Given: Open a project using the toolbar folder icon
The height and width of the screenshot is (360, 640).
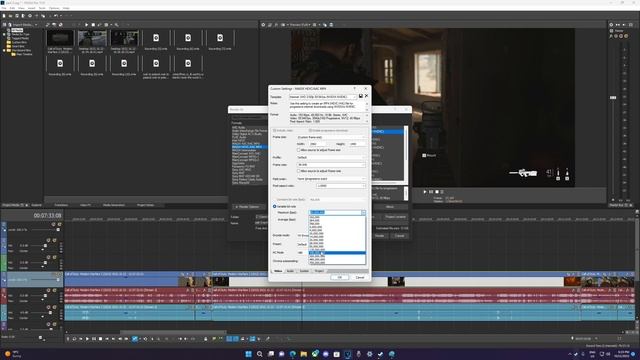Looking at the screenshot, I should click(11, 16).
